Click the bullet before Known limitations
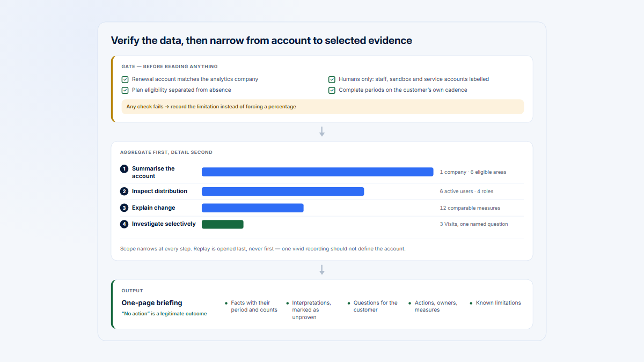The height and width of the screenshot is (362, 644). [471, 303]
